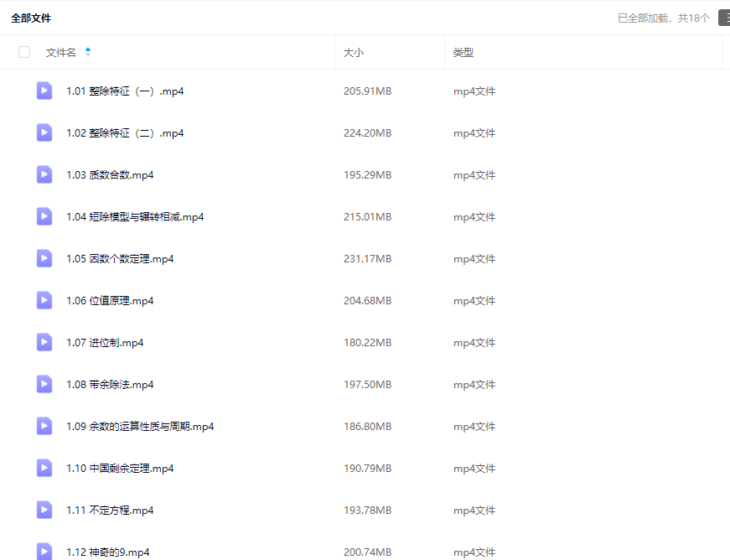730x560 pixels.
Task: Switch view mode with the top-right button
Action: [723, 18]
